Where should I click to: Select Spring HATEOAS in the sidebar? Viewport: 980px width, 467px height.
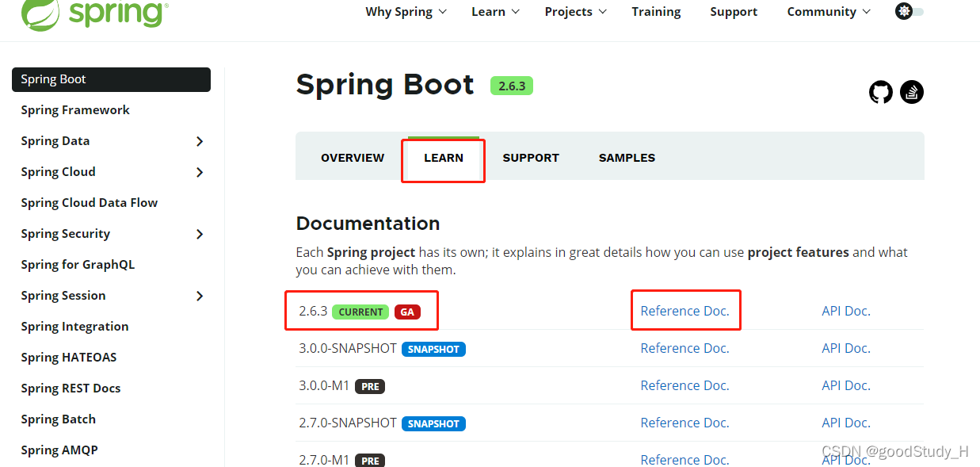coord(69,358)
